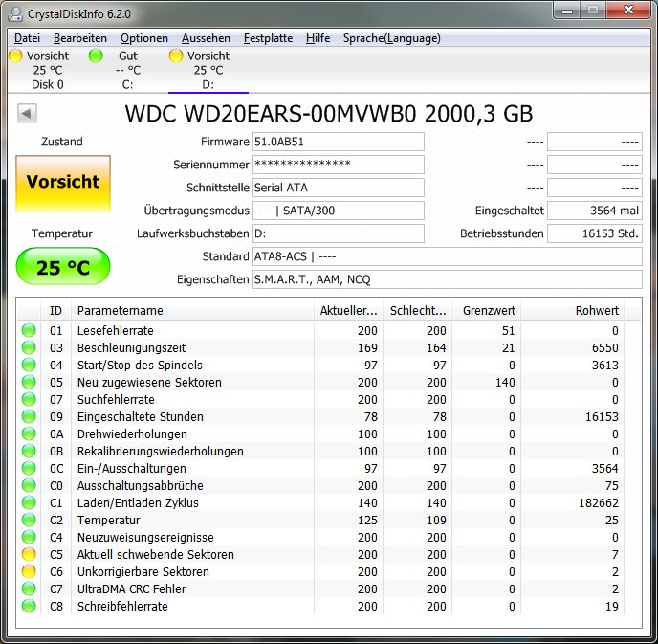Select the Aktuell schwebende Sektoren row name
The image size is (658, 644).
[x=155, y=555]
